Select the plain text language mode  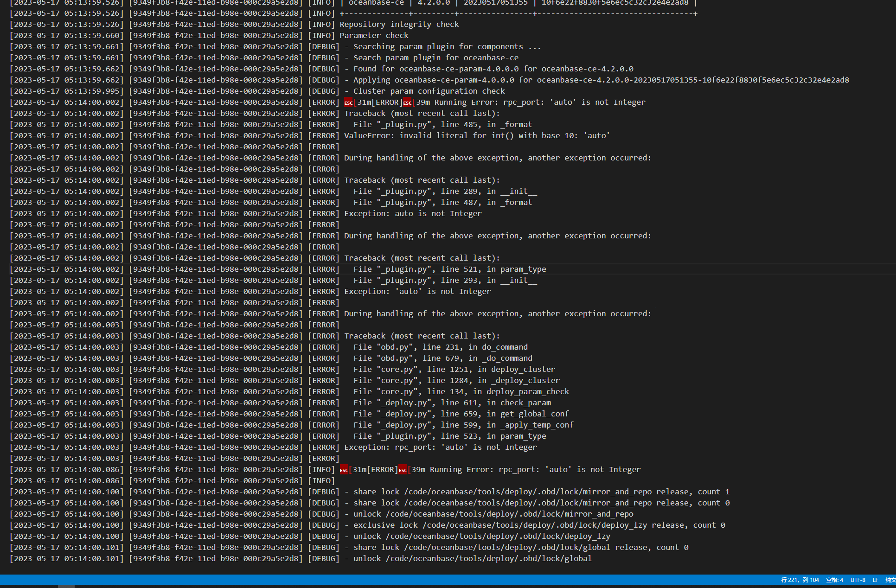tap(890, 580)
